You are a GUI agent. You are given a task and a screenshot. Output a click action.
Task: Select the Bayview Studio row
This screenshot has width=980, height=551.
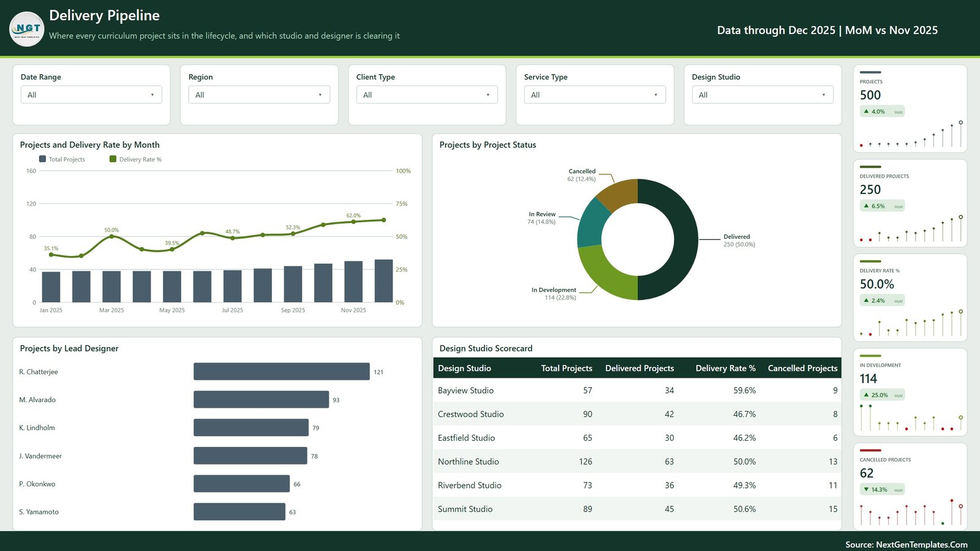point(637,391)
